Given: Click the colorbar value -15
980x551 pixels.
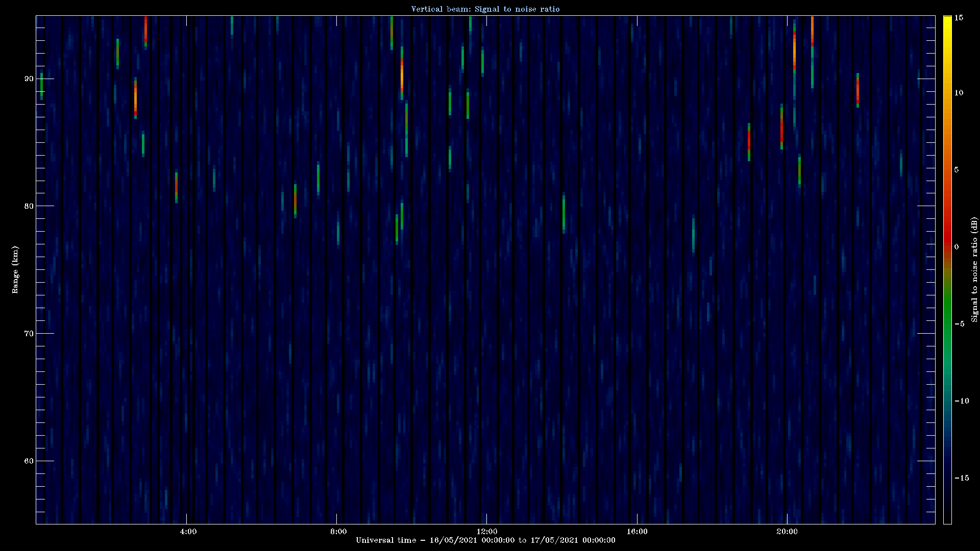Looking at the screenshot, I should (x=962, y=478).
